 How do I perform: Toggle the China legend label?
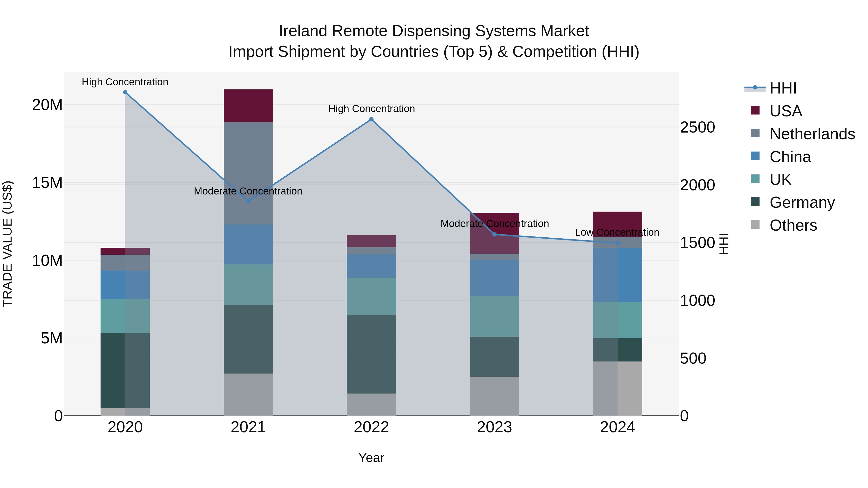coord(790,157)
